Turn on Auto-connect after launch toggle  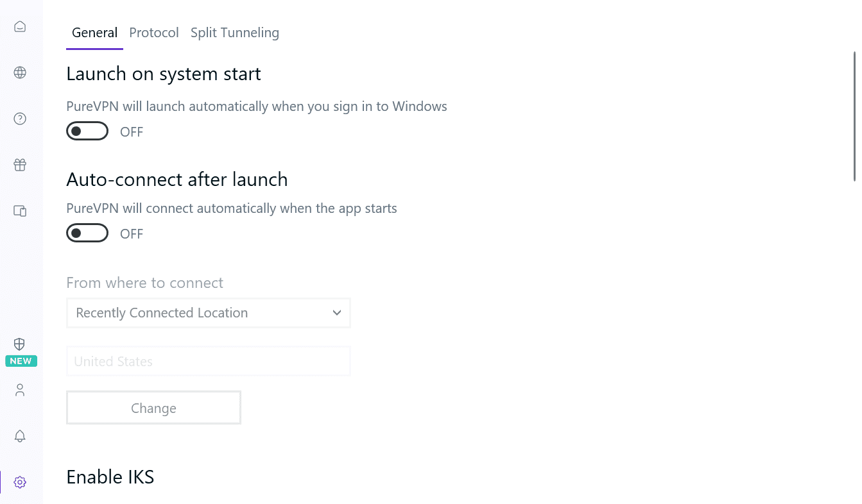coord(87,233)
